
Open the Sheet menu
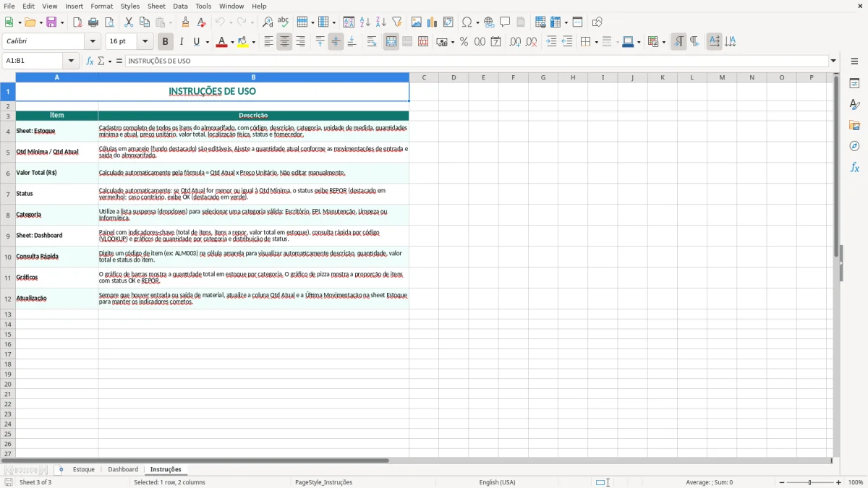point(156,6)
